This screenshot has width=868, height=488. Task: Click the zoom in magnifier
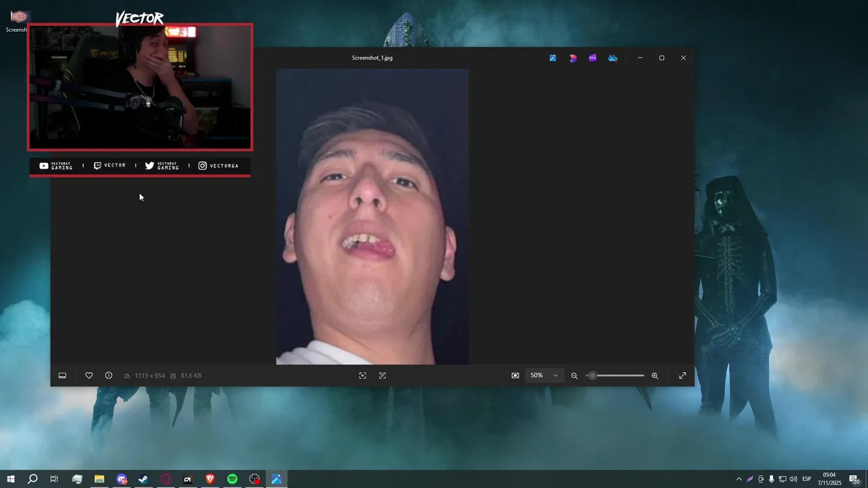[655, 375]
